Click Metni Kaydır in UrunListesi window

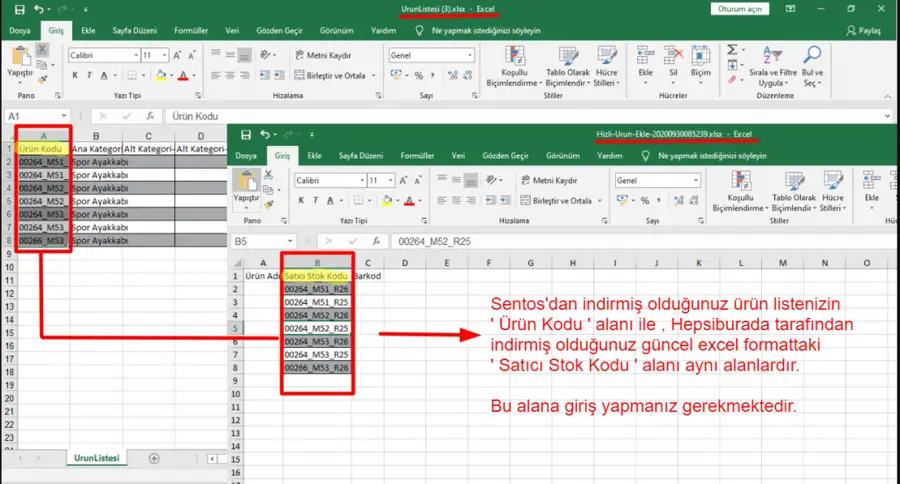click(323, 55)
